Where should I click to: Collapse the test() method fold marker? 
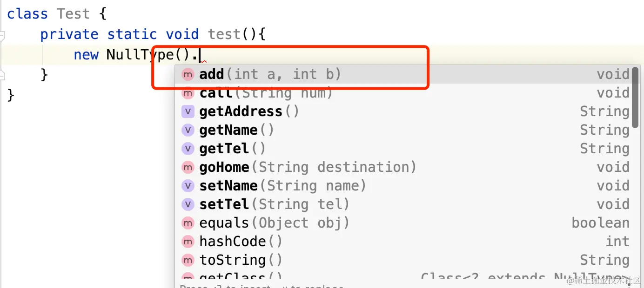[x=2, y=35]
